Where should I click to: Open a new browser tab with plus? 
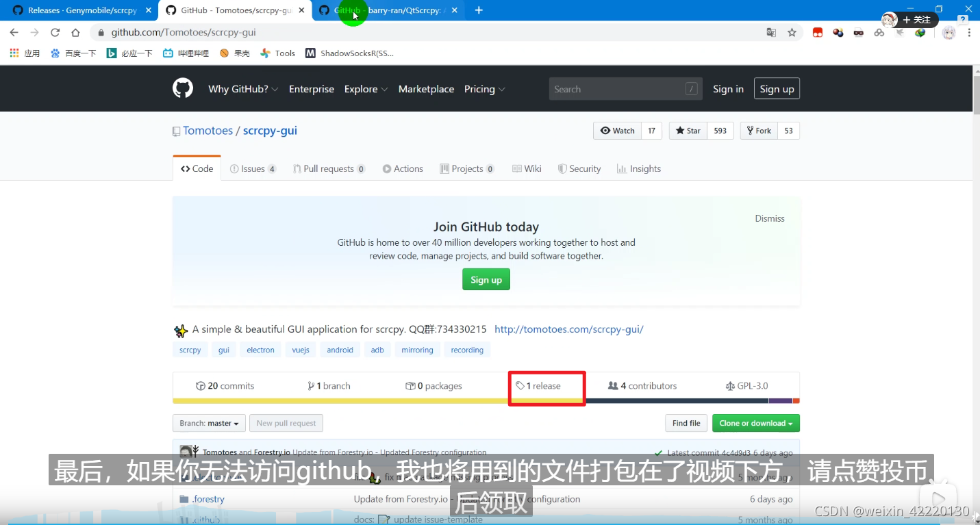(x=479, y=10)
